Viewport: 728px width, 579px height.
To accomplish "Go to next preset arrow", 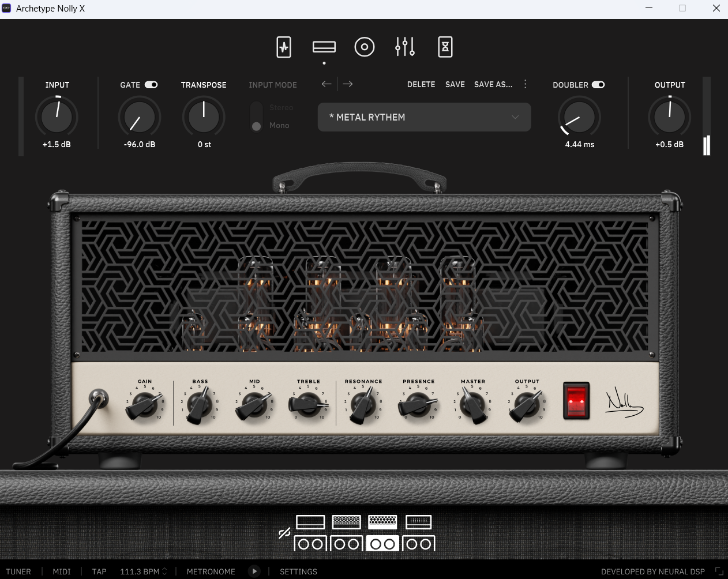I will point(348,84).
